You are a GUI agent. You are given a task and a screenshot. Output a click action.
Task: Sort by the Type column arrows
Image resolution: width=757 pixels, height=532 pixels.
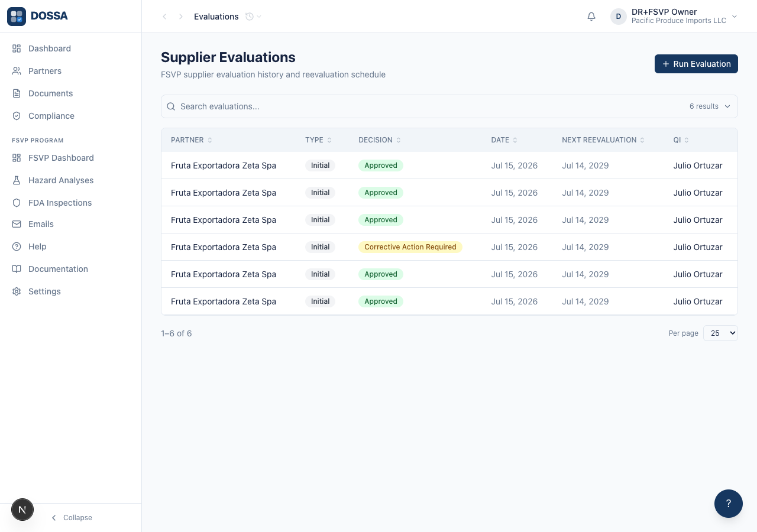coord(329,140)
